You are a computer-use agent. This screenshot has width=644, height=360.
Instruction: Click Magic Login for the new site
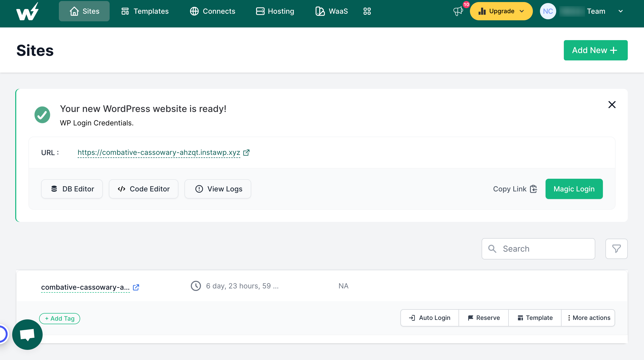pos(574,189)
